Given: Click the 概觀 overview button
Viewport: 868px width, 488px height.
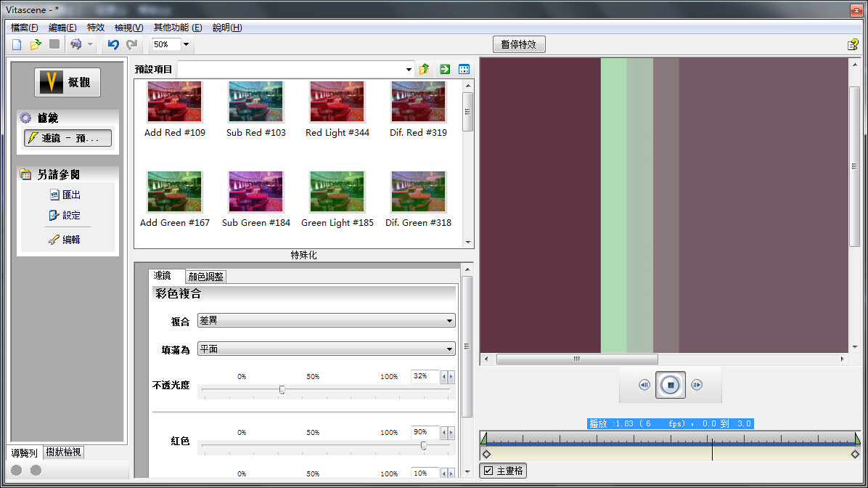Looking at the screenshot, I should point(67,83).
